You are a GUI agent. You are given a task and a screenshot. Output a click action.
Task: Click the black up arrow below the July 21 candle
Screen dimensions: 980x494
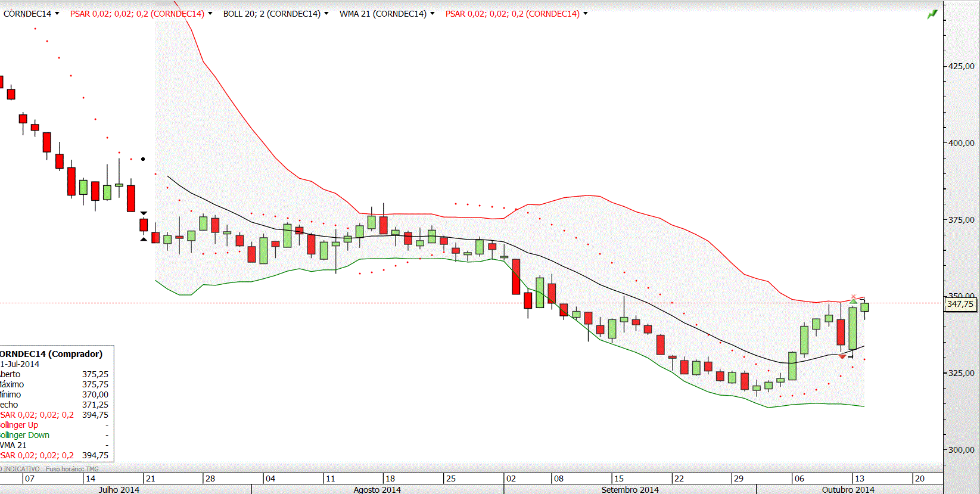point(144,239)
